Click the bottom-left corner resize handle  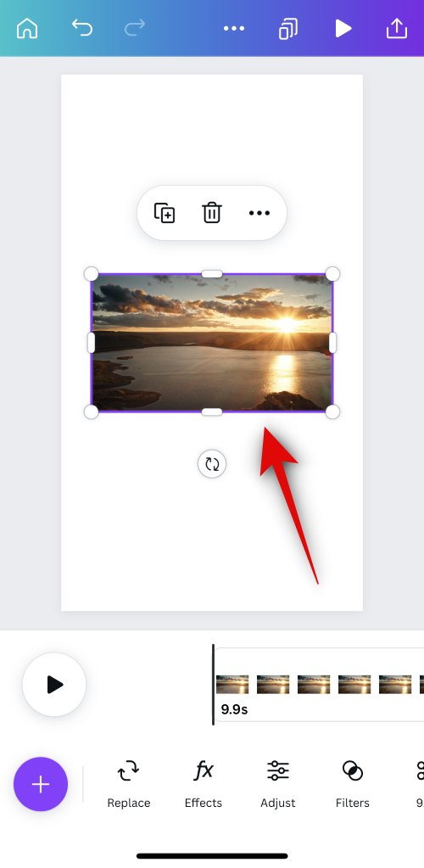(x=92, y=412)
